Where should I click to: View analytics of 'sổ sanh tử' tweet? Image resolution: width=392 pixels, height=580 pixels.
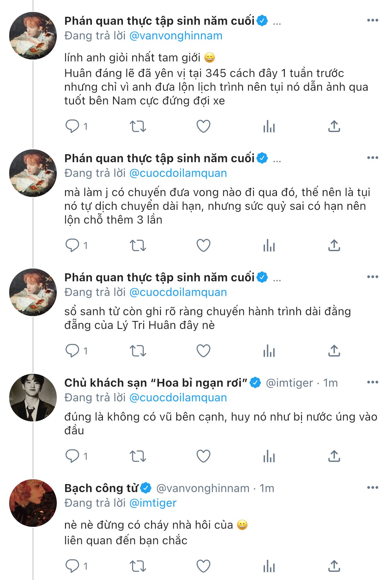pos(269,351)
